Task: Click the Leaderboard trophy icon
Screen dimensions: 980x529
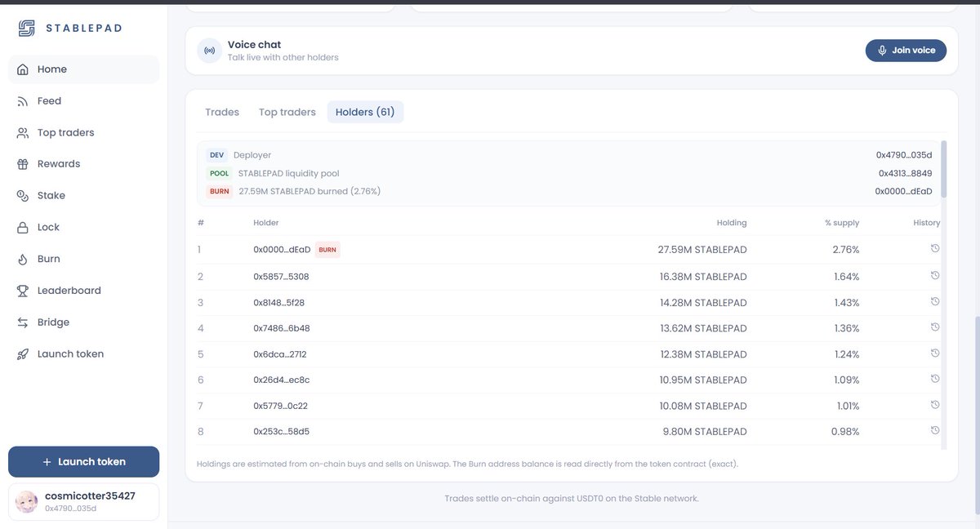Action: 23,291
